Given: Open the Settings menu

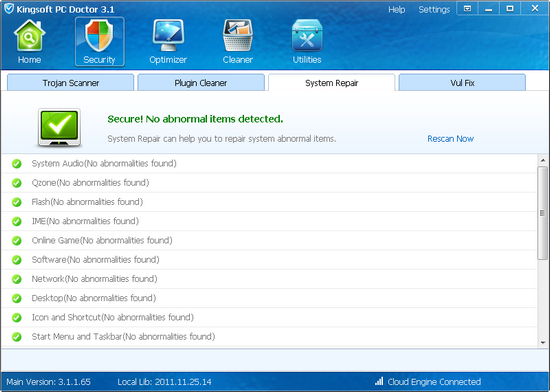Looking at the screenshot, I should (434, 9).
